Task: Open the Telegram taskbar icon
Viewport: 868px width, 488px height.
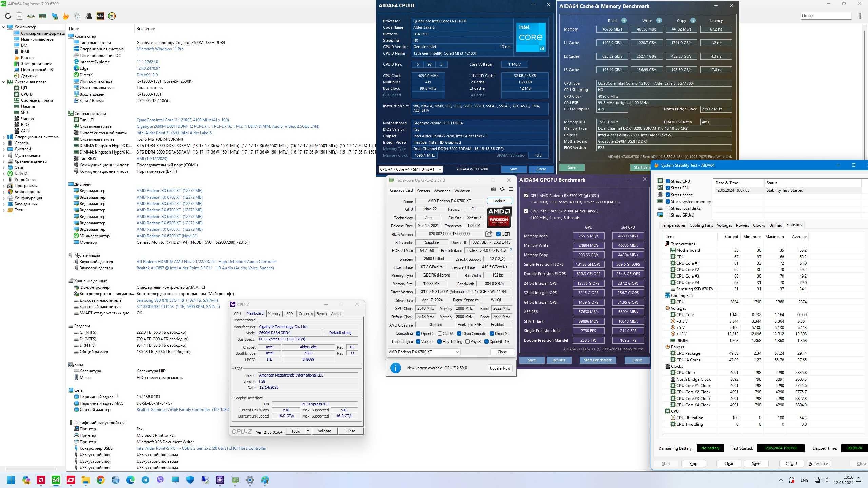Action: click(145, 480)
